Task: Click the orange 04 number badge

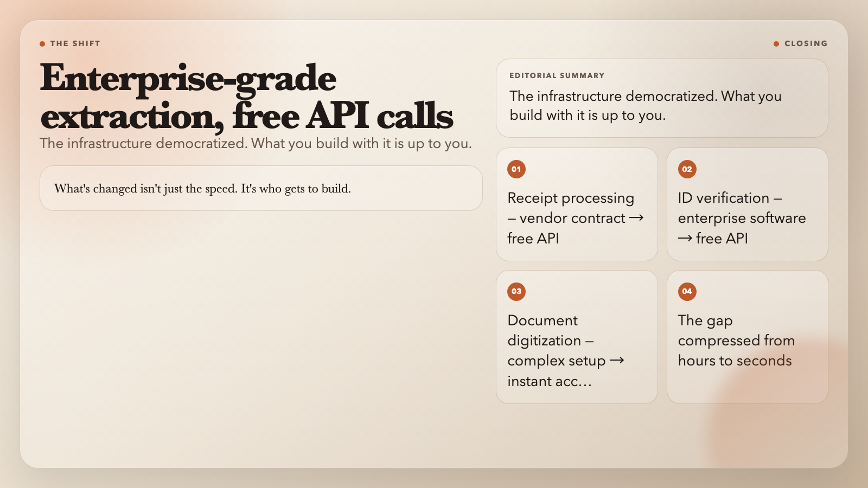Action: point(687,292)
